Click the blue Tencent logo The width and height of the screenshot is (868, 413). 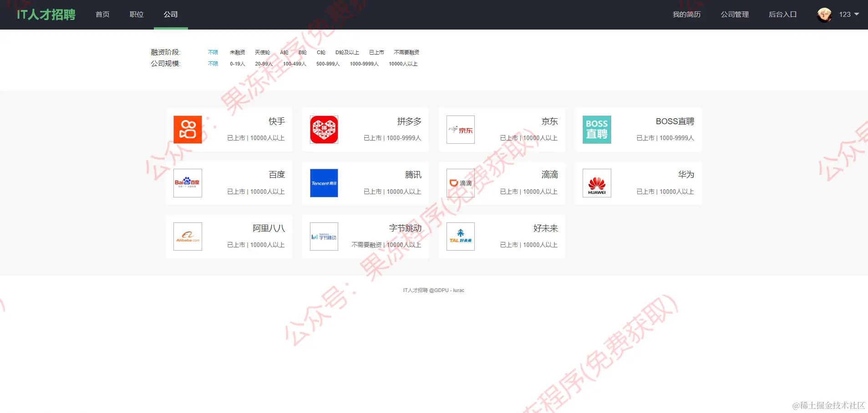pos(324,183)
